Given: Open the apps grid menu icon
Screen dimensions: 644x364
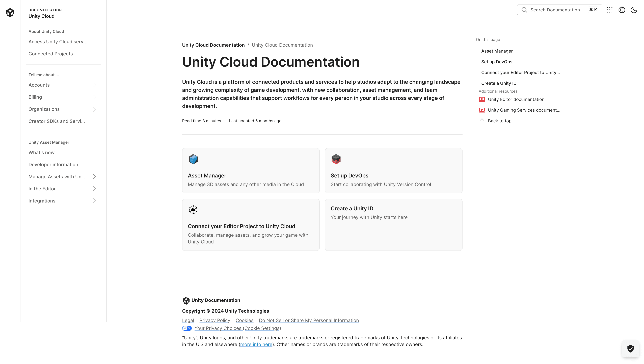Looking at the screenshot, I should [x=609, y=10].
